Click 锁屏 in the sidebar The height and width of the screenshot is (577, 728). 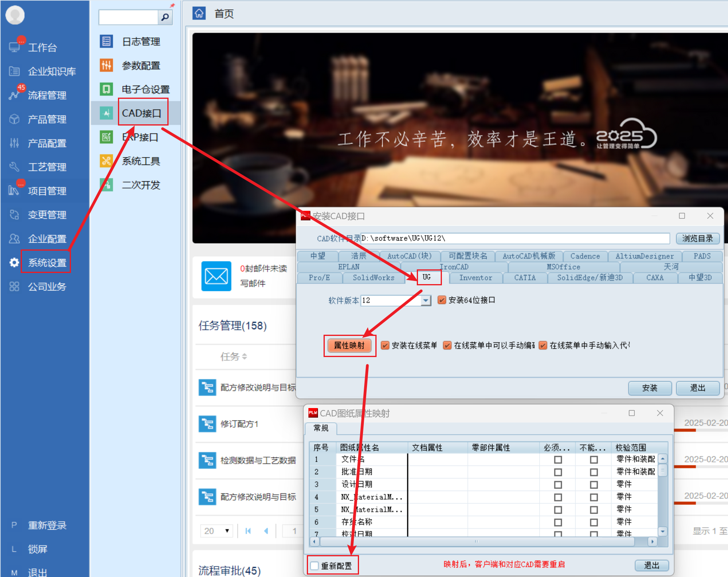(37, 549)
